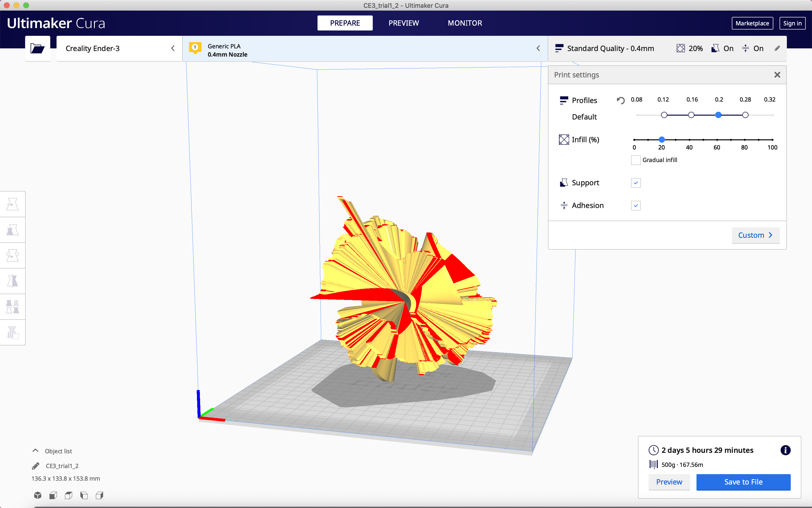This screenshot has width=812, height=508.
Task: Click the material usage barcode icon
Action: coord(653,465)
